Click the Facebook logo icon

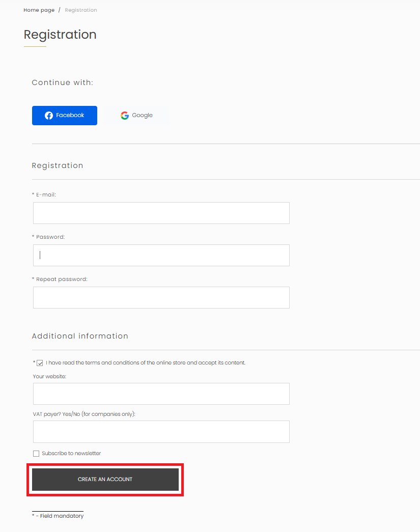pos(48,115)
